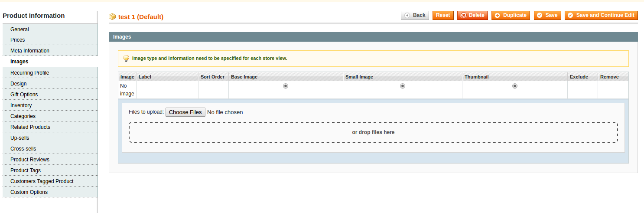The height and width of the screenshot is (213, 644).
Task: Open the General tab
Action: 50,29
